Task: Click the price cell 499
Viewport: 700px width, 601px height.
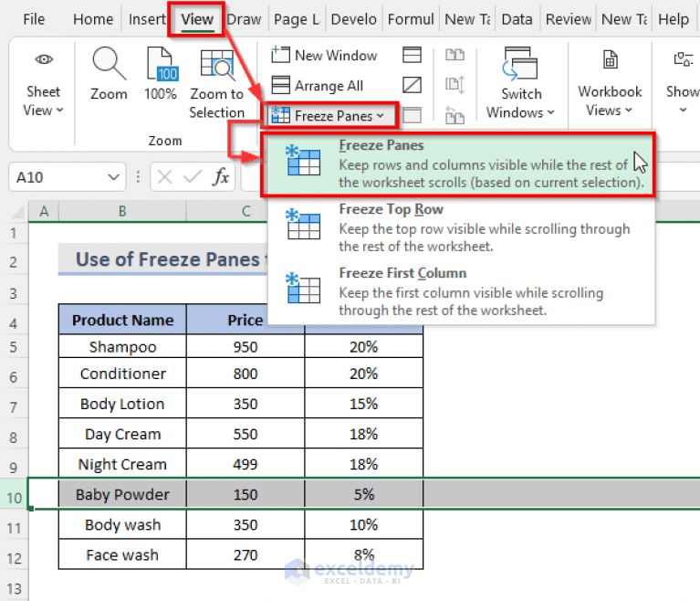Action: [246, 464]
